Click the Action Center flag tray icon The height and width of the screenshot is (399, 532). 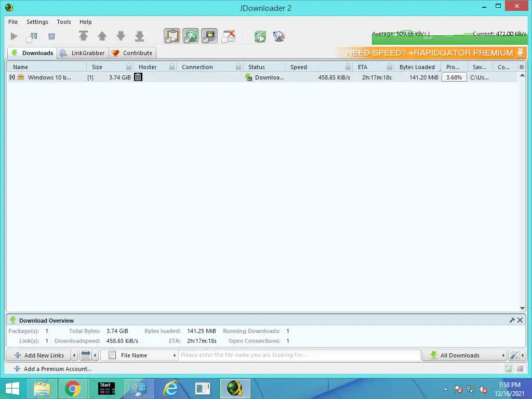click(458, 390)
